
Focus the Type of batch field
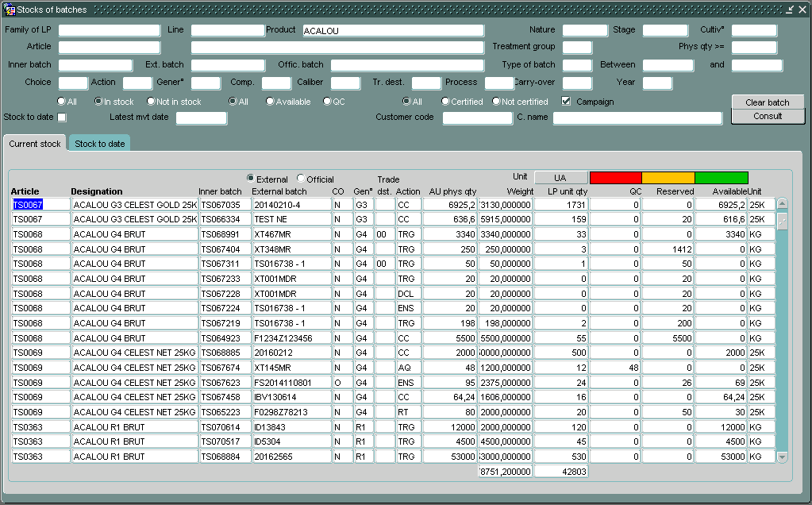577,65
